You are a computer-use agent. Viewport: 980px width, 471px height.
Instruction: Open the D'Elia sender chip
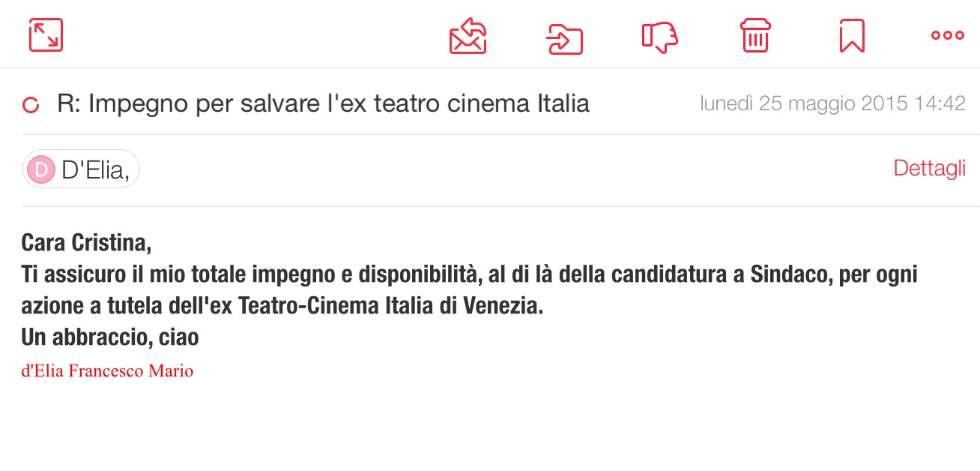[x=81, y=170]
